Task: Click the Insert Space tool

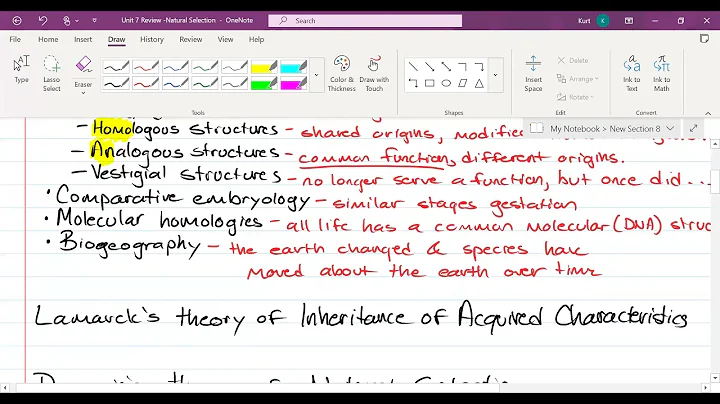Action: [533, 73]
